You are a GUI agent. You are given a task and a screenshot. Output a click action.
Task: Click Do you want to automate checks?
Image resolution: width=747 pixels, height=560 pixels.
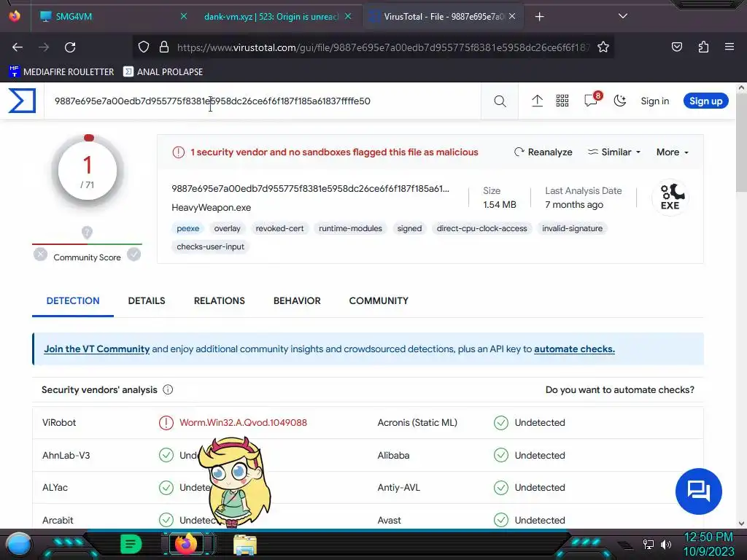pos(620,390)
